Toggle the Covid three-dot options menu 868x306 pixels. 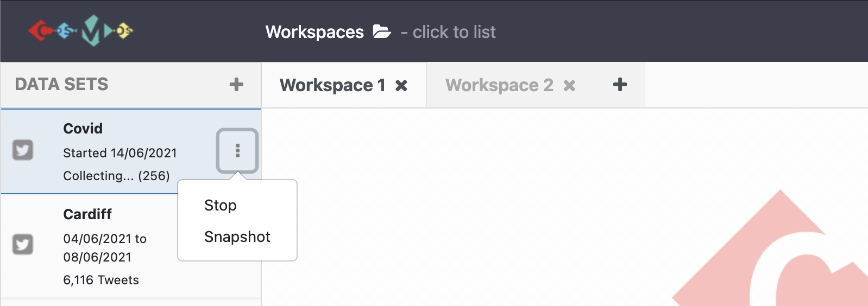click(x=237, y=151)
